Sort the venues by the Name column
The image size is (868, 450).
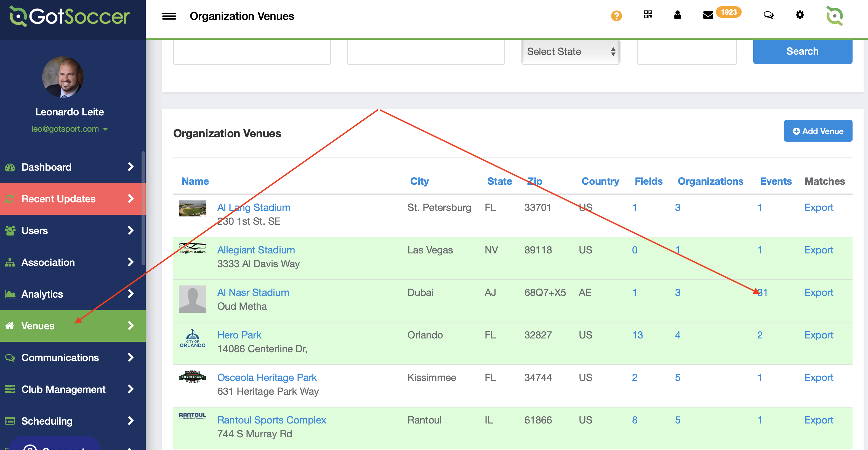(195, 181)
